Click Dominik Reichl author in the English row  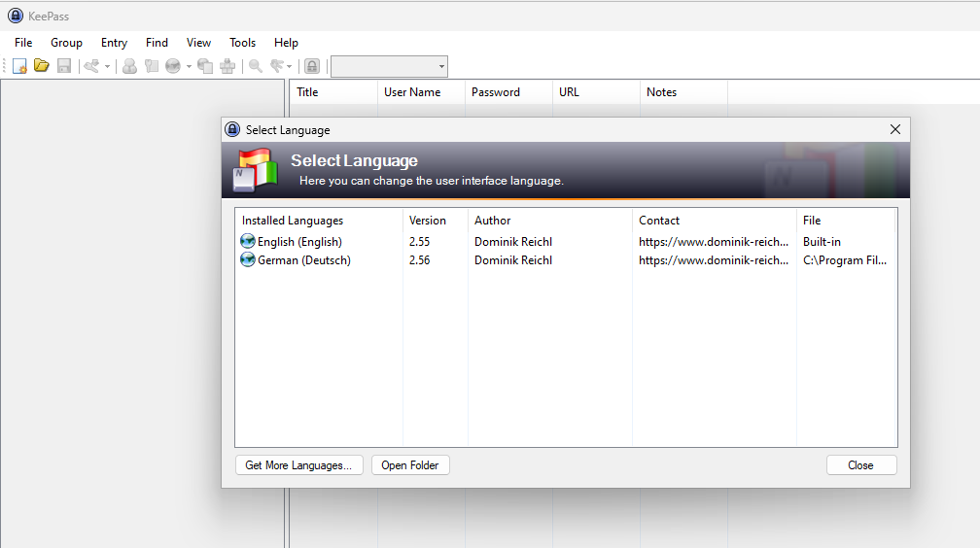click(x=513, y=241)
